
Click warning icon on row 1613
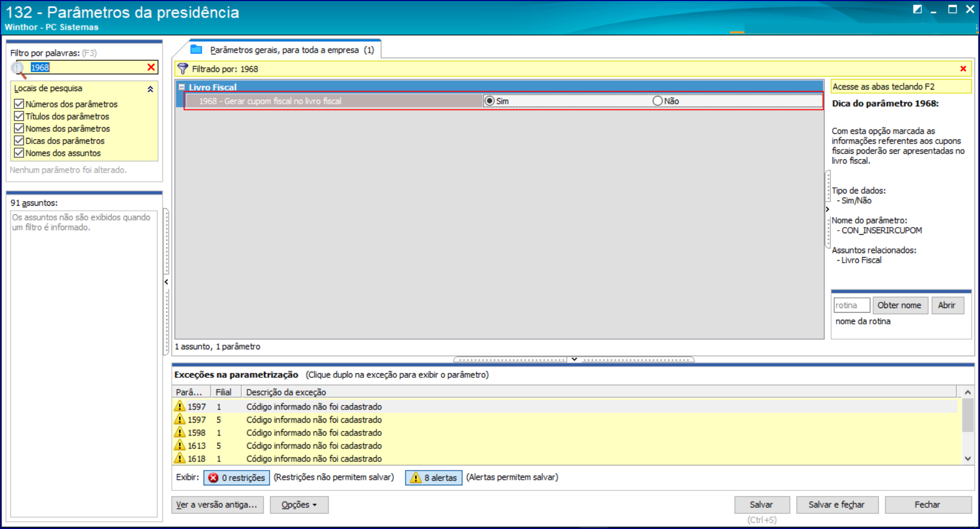point(180,445)
